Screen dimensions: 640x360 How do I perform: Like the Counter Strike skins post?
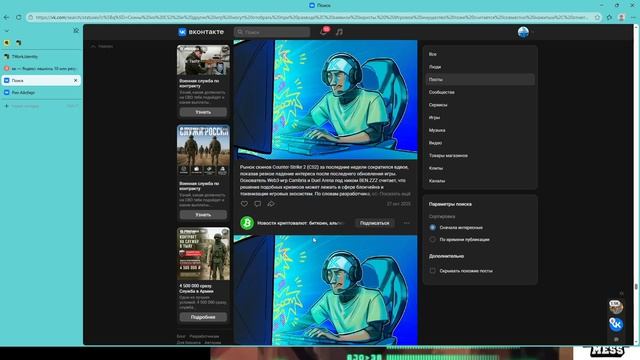[244, 204]
